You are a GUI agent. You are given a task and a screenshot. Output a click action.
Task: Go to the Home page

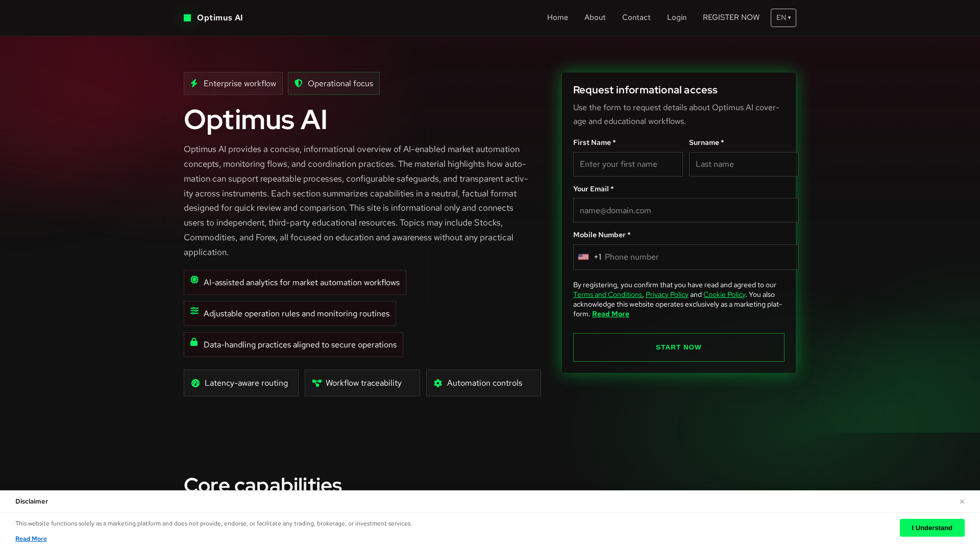click(557, 17)
